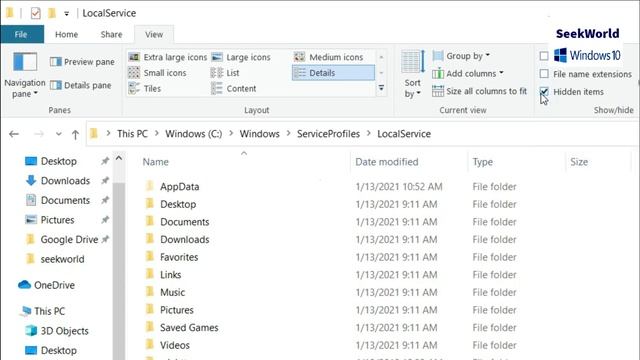The height and width of the screenshot is (360, 640).
Task: Select the Saved Games folder
Action: (189, 327)
